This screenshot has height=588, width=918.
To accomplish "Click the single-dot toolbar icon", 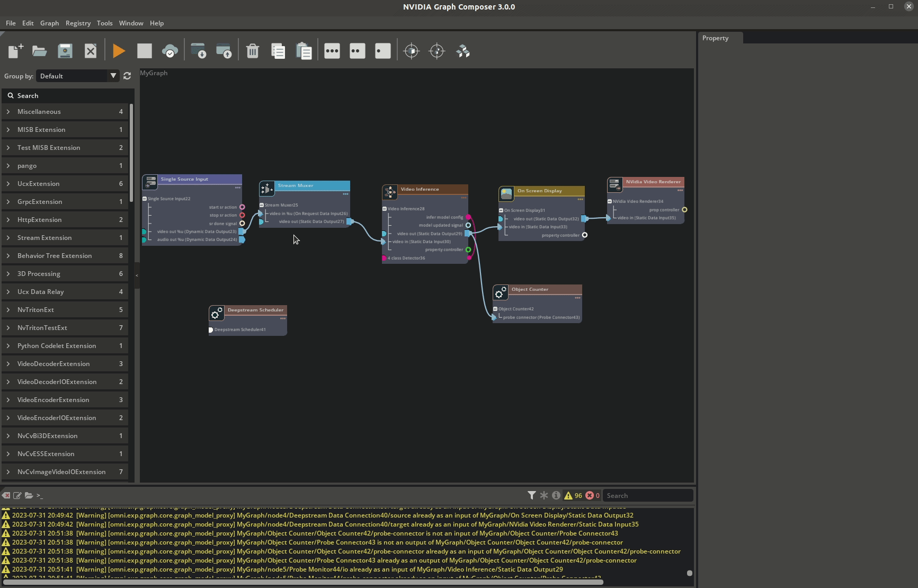I will [383, 51].
